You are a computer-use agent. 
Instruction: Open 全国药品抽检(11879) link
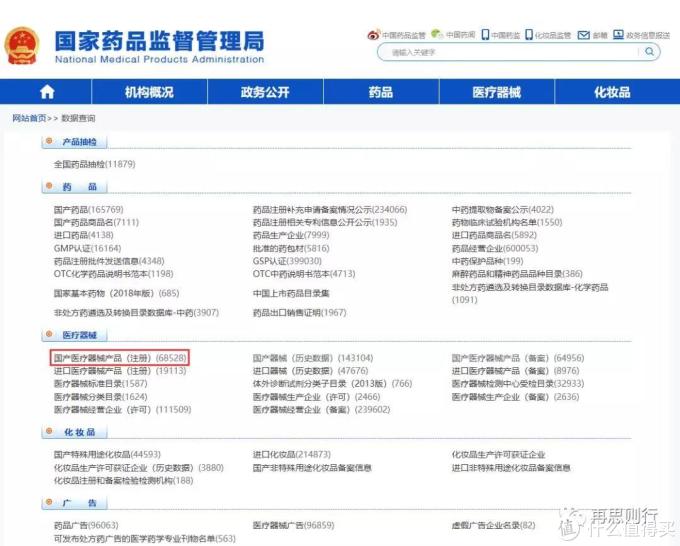pyautogui.click(x=95, y=164)
